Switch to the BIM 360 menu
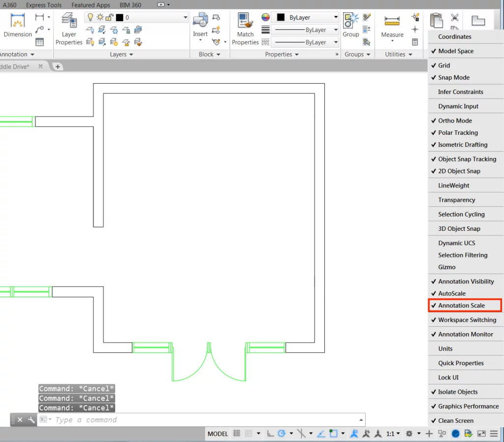This screenshot has height=442, width=504. pyautogui.click(x=130, y=5)
